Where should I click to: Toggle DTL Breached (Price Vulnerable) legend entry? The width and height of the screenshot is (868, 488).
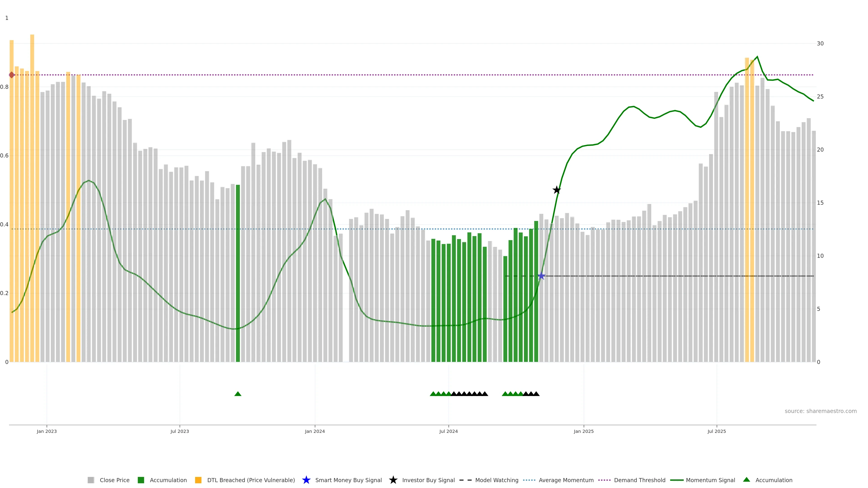click(x=251, y=480)
